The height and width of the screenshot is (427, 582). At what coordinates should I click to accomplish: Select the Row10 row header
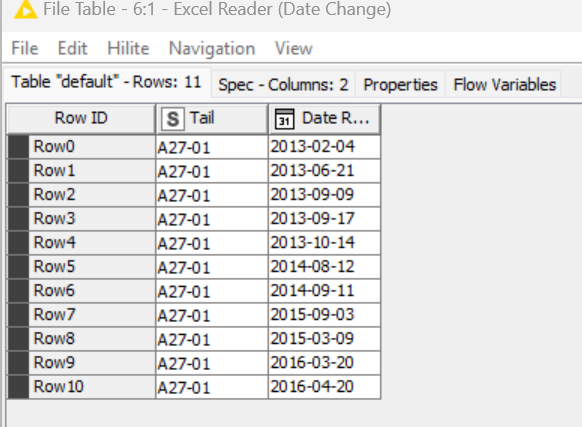81,387
